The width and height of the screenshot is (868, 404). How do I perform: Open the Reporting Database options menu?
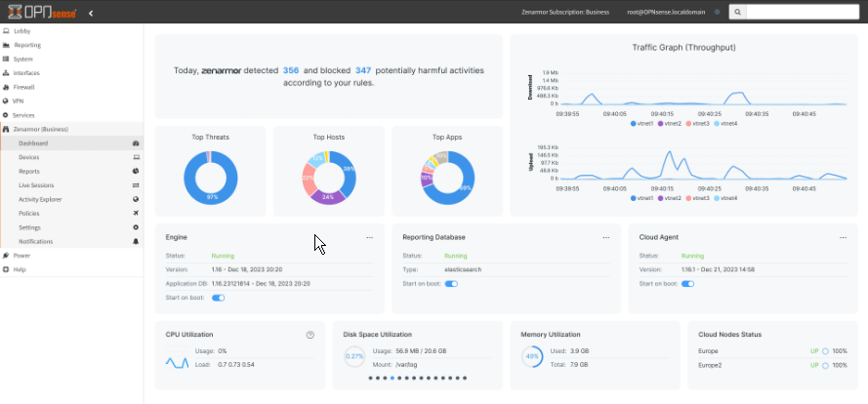(606, 237)
